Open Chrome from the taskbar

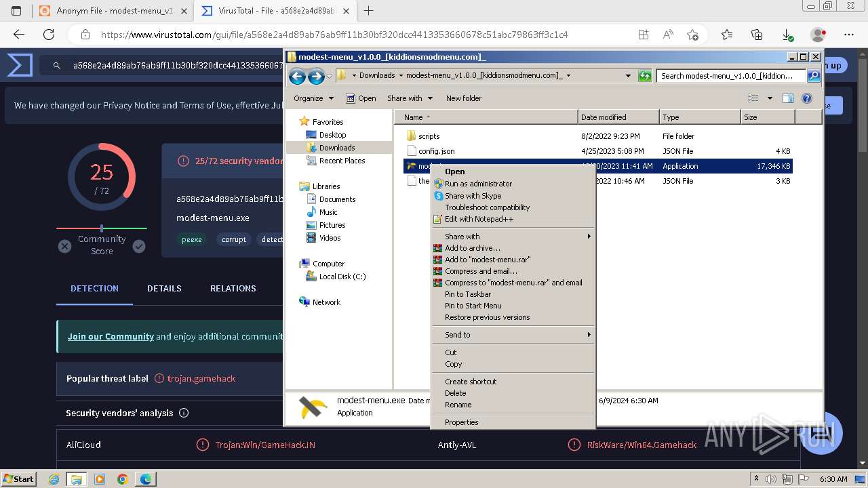[123, 479]
